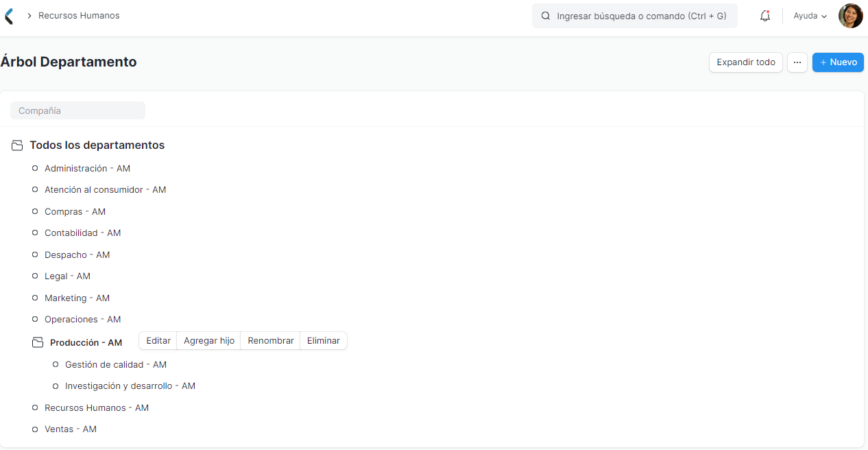Select Contabilidad - AM department

83,233
